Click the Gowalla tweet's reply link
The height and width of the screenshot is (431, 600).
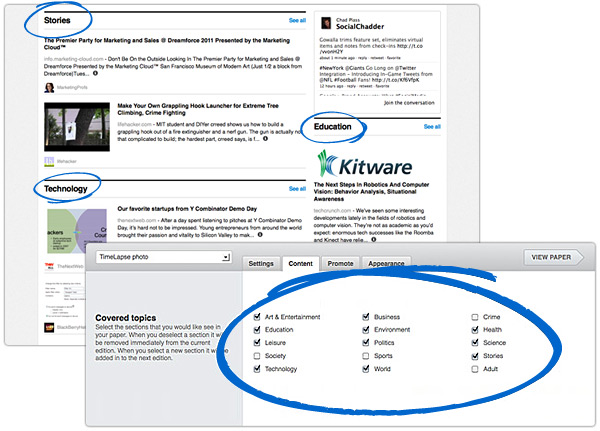pos(362,58)
